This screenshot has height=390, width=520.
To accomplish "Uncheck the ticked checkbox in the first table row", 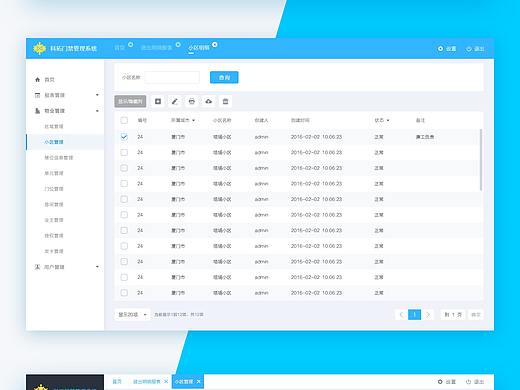I will (x=124, y=137).
